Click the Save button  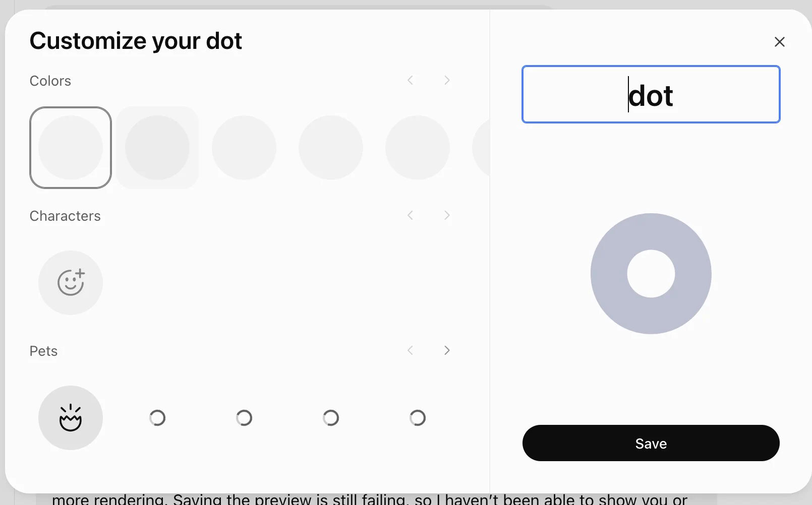tap(651, 443)
